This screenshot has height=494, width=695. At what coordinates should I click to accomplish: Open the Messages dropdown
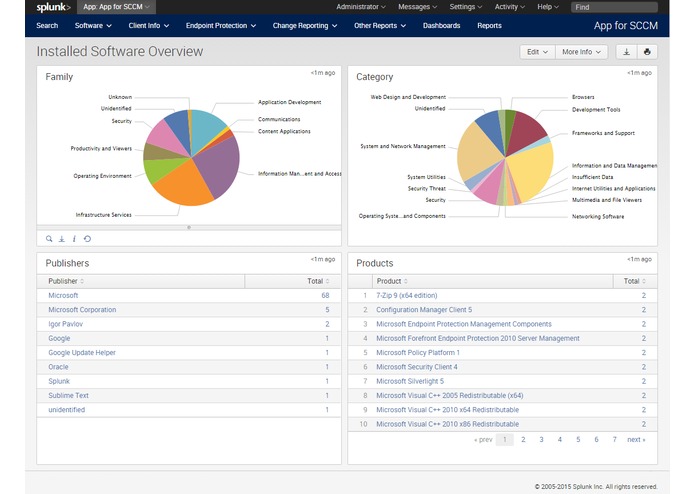(417, 7)
